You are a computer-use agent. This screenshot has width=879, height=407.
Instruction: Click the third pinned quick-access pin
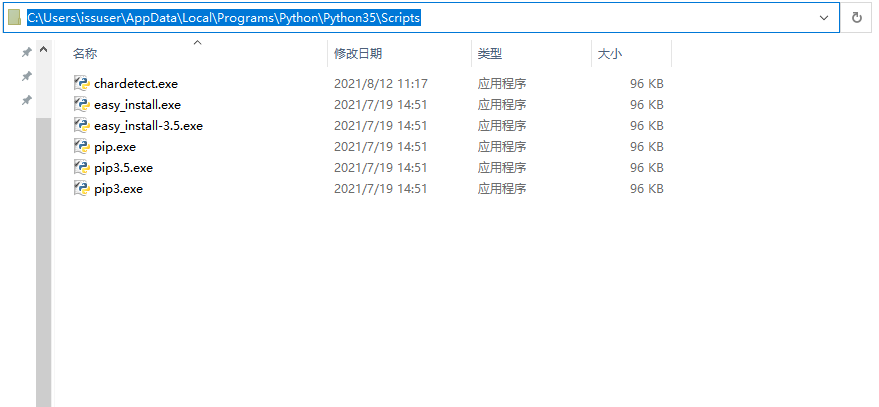click(26, 100)
